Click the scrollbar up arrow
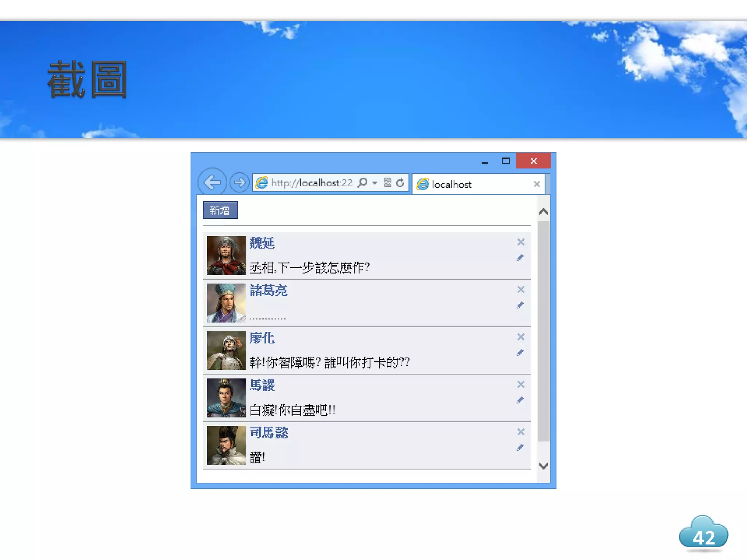Screen dimensions: 747x560 [543, 212]
